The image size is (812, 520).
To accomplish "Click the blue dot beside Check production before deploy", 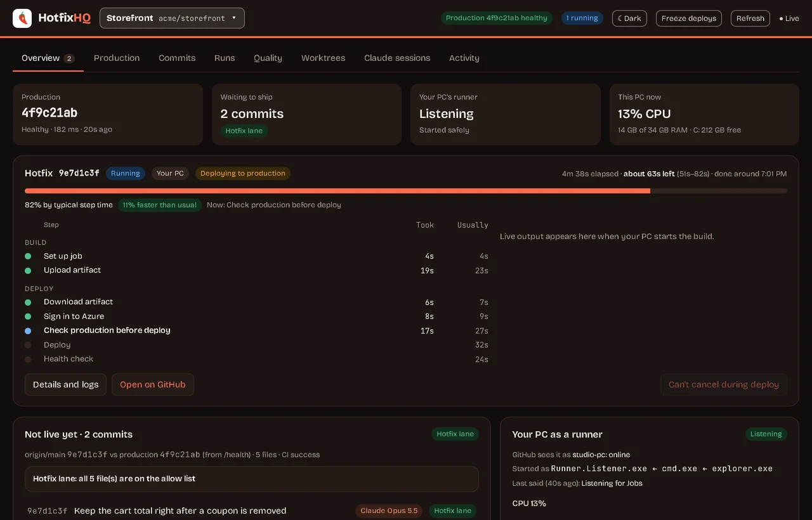I will (28, 331).
